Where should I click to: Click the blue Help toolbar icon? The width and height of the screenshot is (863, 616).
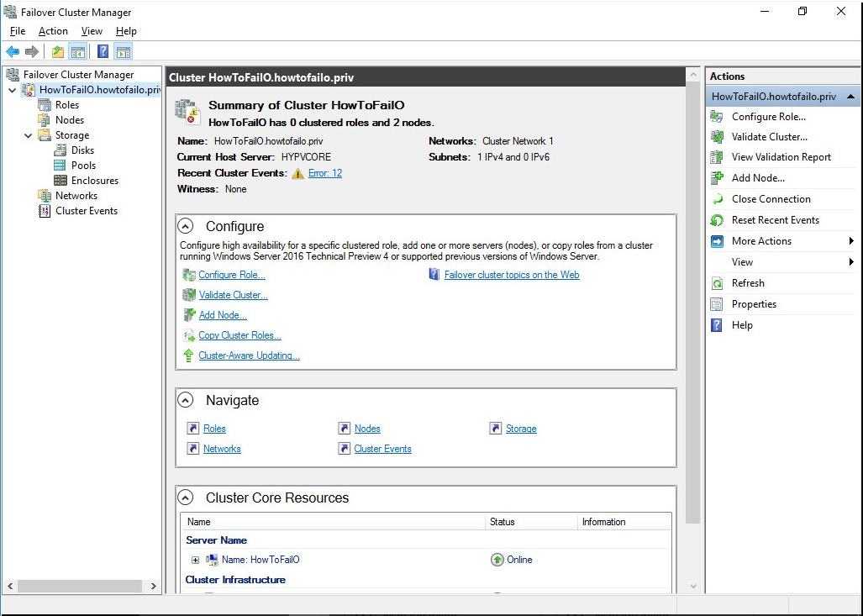(x=103, y=52)
